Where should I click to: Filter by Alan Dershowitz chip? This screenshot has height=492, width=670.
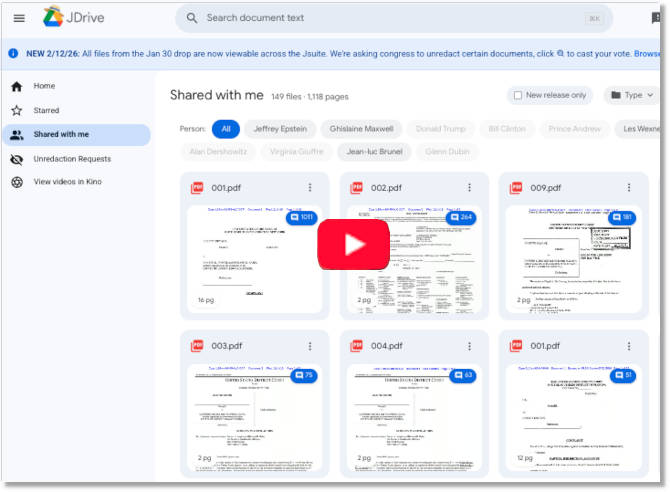pyautogui.click(x=218, y=151)
